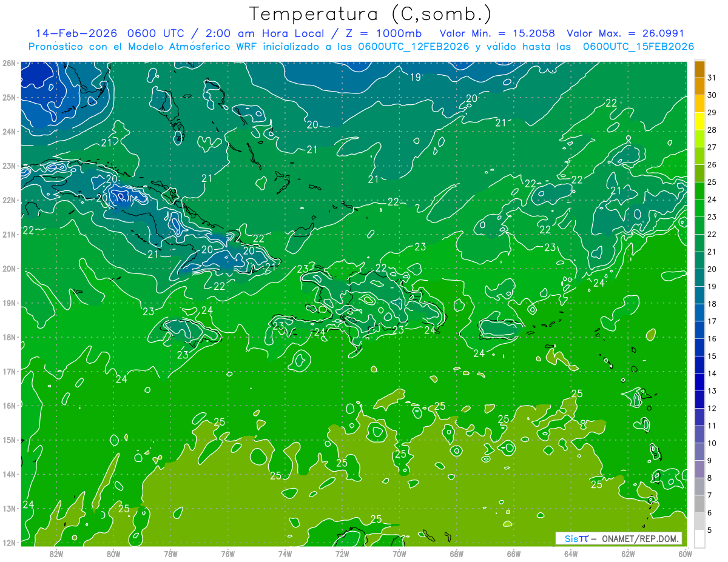Click the latitude axis label "25N"

pos(8,98)
